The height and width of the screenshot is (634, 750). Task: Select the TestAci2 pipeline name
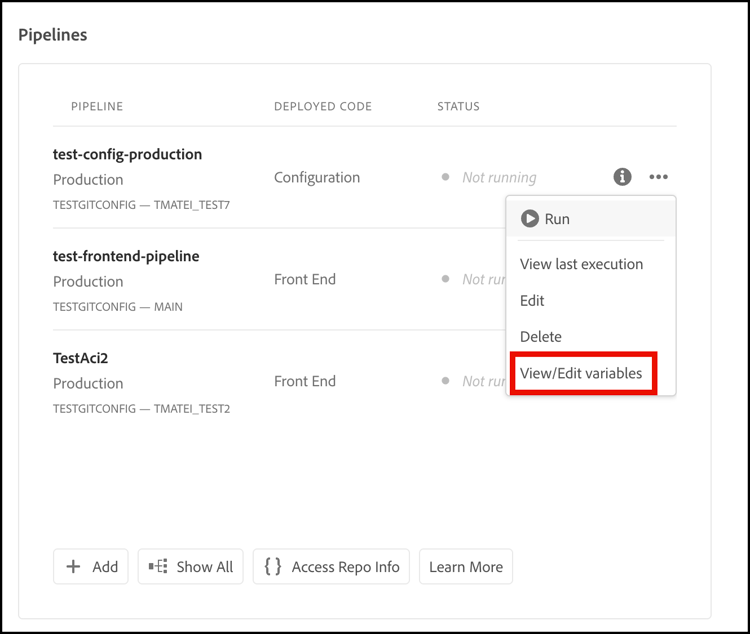(x=80, y=357)
